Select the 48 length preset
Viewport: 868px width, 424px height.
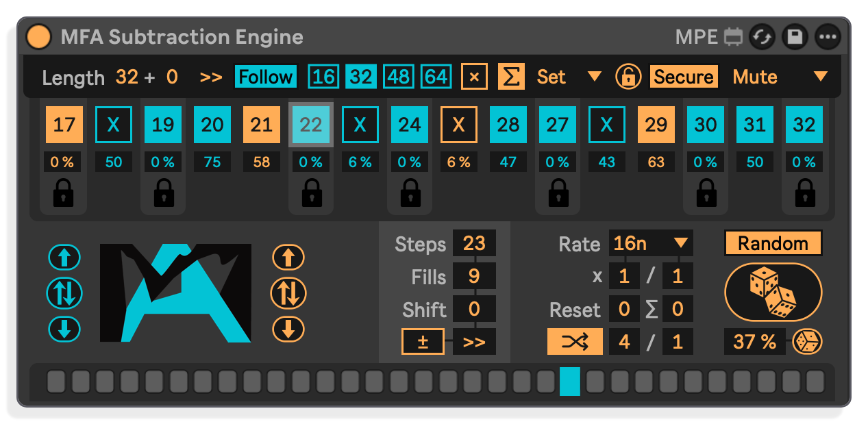point(399,77)
